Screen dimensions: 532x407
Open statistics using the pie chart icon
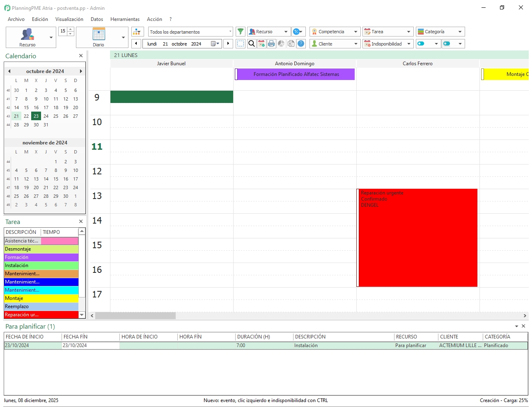pyautogui.click(x=281, y=43)
